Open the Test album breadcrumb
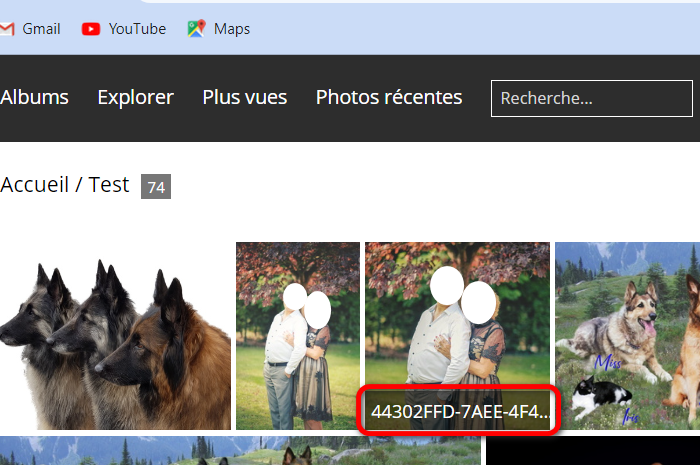Image resolution: width=700 pixels, height=465 pixels. coord(109,185)
